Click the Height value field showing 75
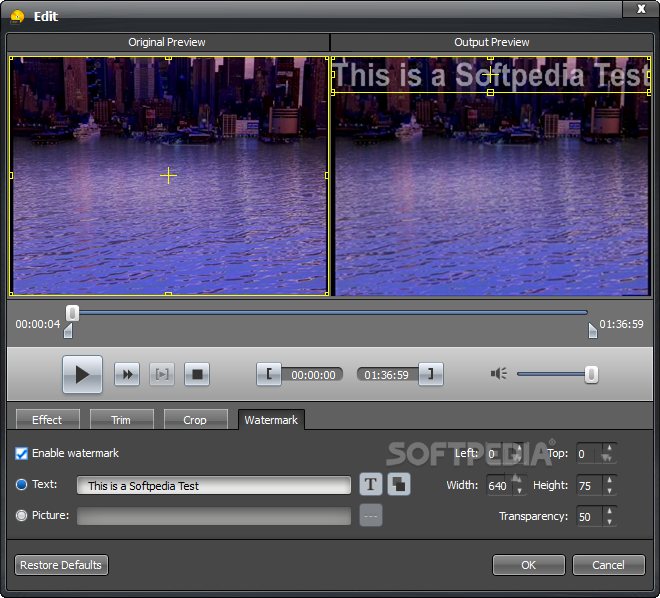The width and height of the screenshot is (660, 598). [589, 486]
